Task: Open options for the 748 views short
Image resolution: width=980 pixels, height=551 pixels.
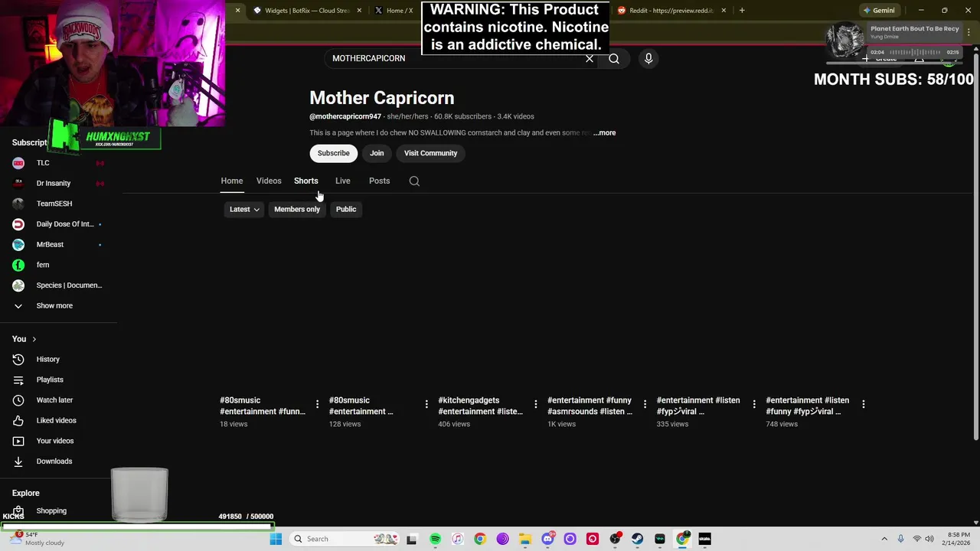Action: [863, 404]
